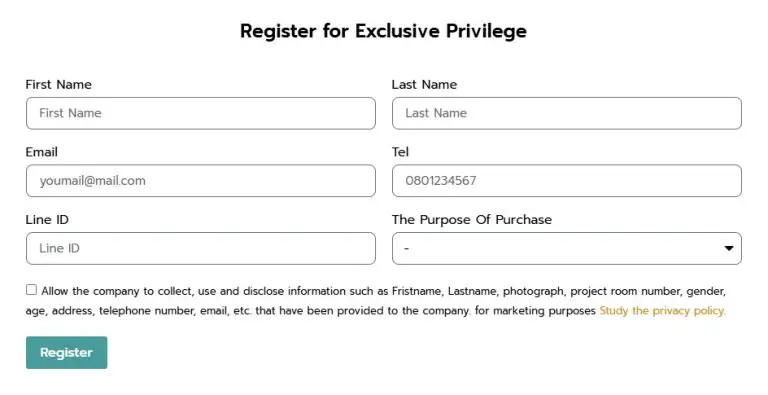Open The Purpose Of Purchase dropdown
768x395 pixels.
[567, 248]
